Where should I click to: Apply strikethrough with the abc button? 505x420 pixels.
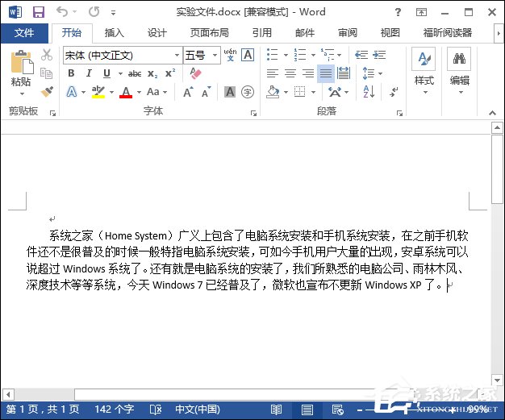tap(135, 73)
